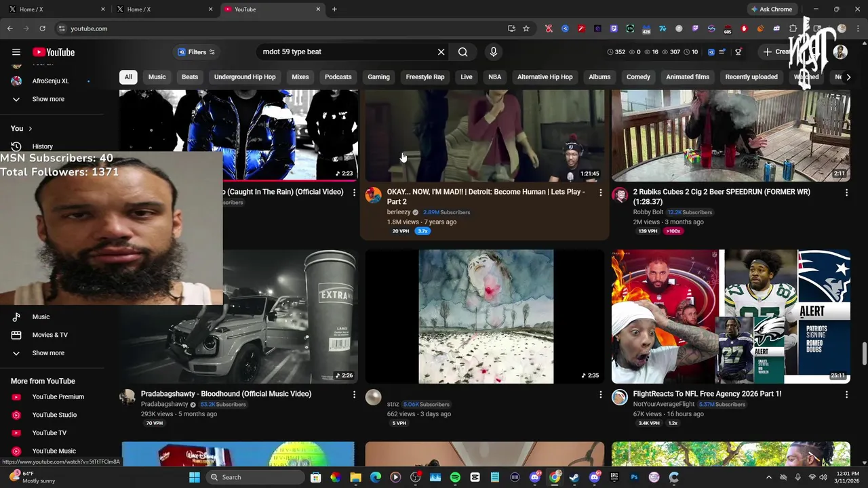Screen dimensions: 868x488
Task: Open YouTube Premium link
Action: [58, 396]
